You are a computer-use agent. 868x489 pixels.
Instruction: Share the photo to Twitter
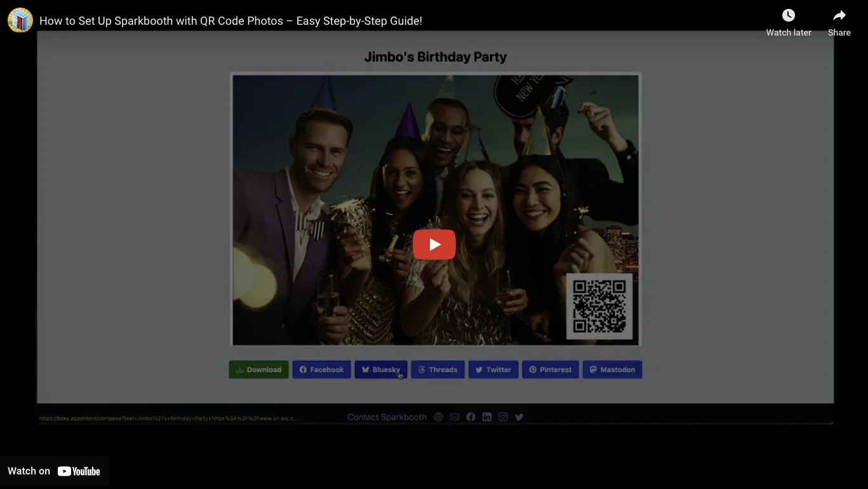coord(493,370)
